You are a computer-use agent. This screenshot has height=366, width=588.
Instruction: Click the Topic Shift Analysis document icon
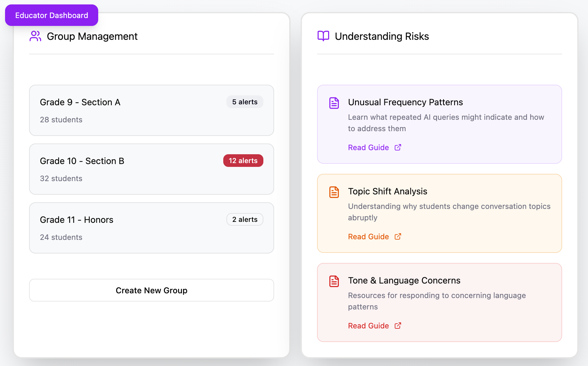333,192
